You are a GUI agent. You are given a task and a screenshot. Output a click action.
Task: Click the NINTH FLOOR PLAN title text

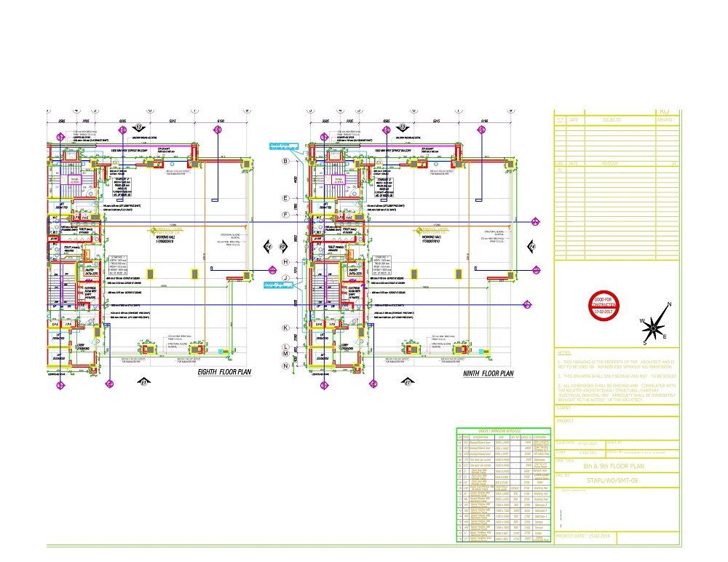click(488, 373)
